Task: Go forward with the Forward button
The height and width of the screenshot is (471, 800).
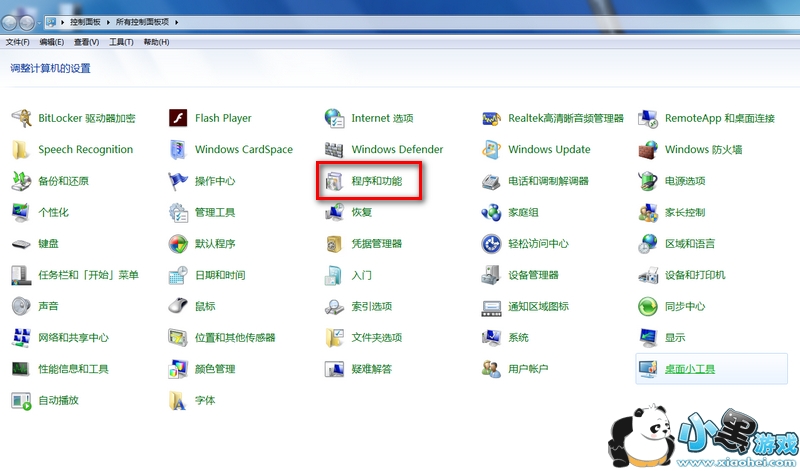Action: [27, 22]
